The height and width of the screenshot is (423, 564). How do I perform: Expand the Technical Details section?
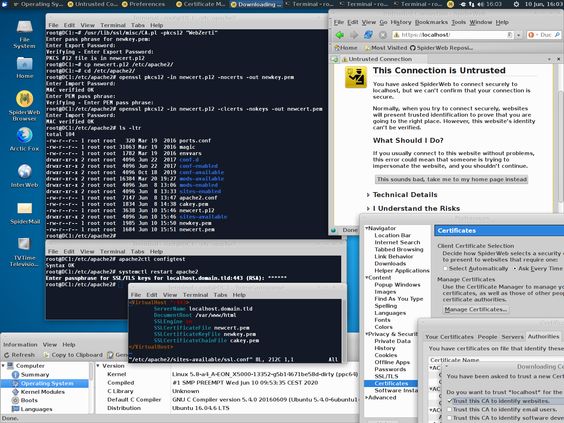368,195
